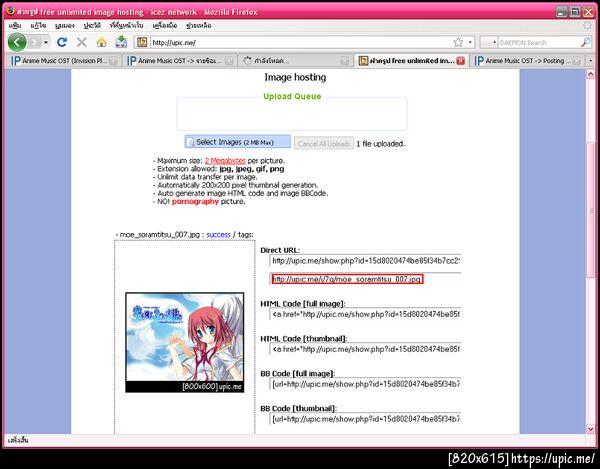Image resolution: width=600 pixels, height=469 pixels.
Task: Click the address bar showing http://upic.me/
Action: [x=300, y=42]
